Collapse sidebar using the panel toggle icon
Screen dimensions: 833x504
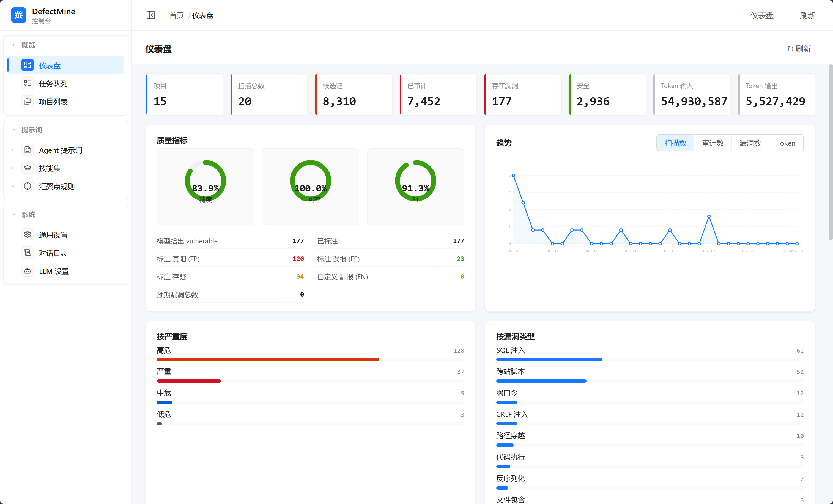point(151,15)
